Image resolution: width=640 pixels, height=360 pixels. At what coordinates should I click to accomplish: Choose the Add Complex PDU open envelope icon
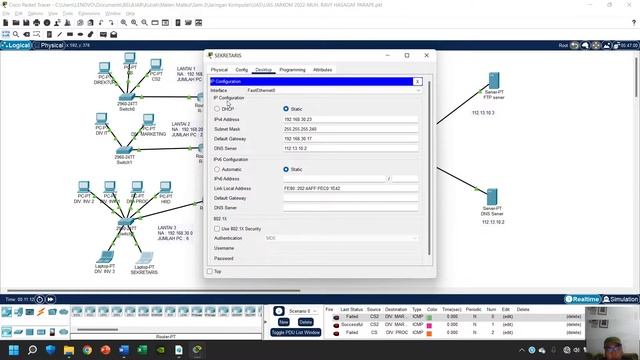[114, 34]
